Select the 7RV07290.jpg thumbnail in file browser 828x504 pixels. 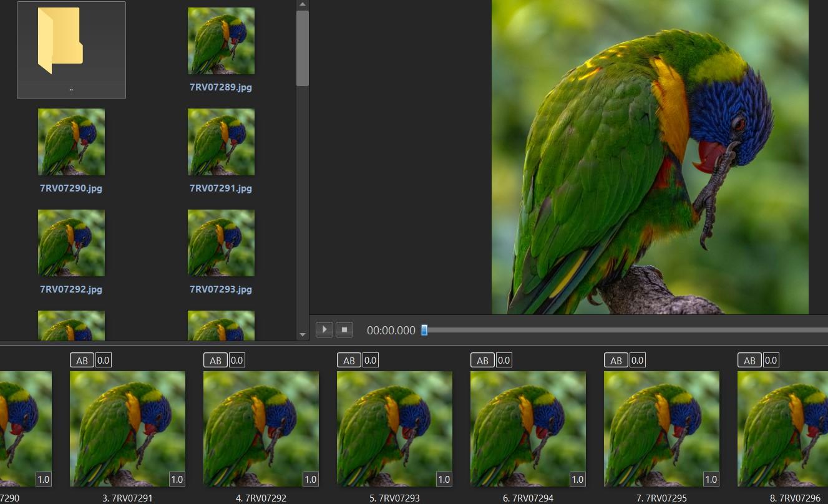[71, 142]
